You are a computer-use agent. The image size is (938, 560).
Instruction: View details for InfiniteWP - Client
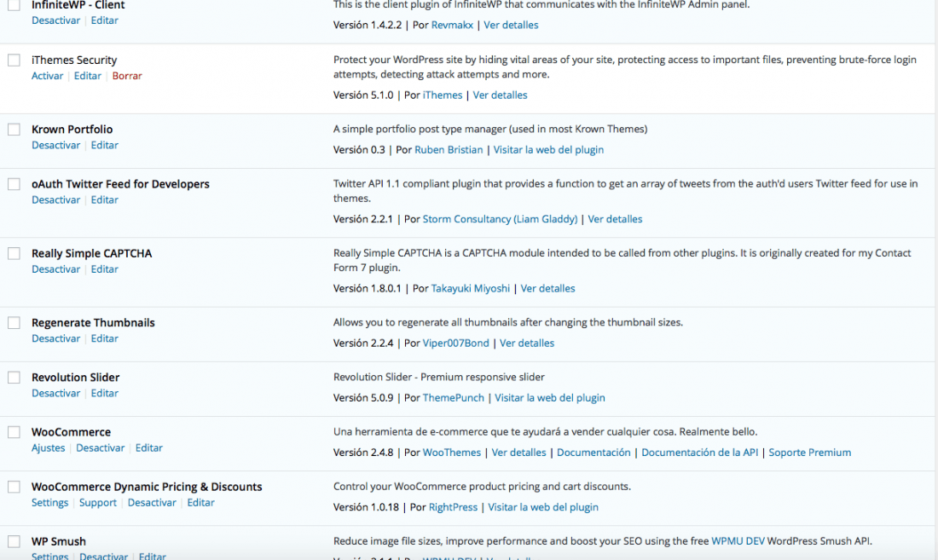click(511, 25)
